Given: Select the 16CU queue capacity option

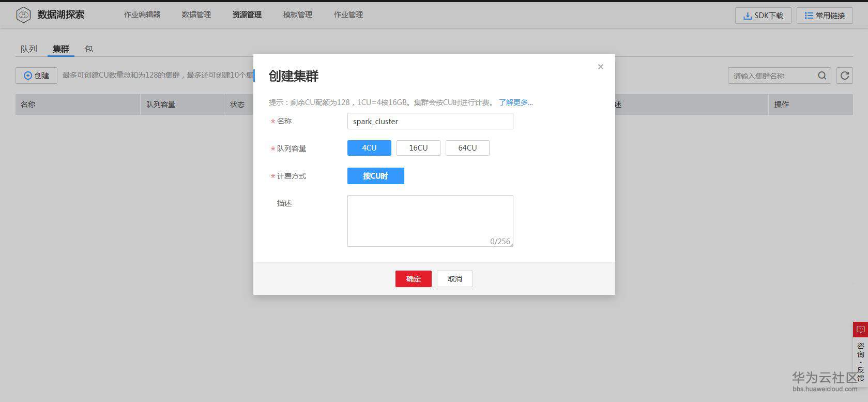Looking at the screenshot, I should 418,148.
